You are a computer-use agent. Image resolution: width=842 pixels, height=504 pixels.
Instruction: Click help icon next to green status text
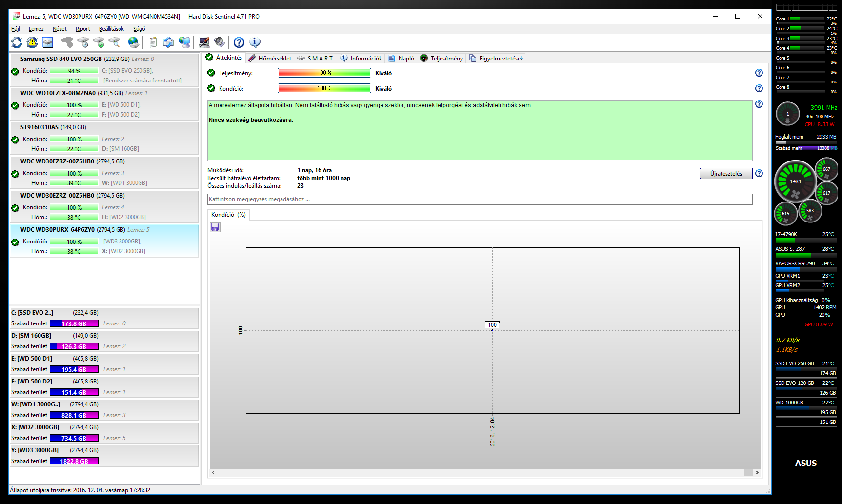point(759,104)
